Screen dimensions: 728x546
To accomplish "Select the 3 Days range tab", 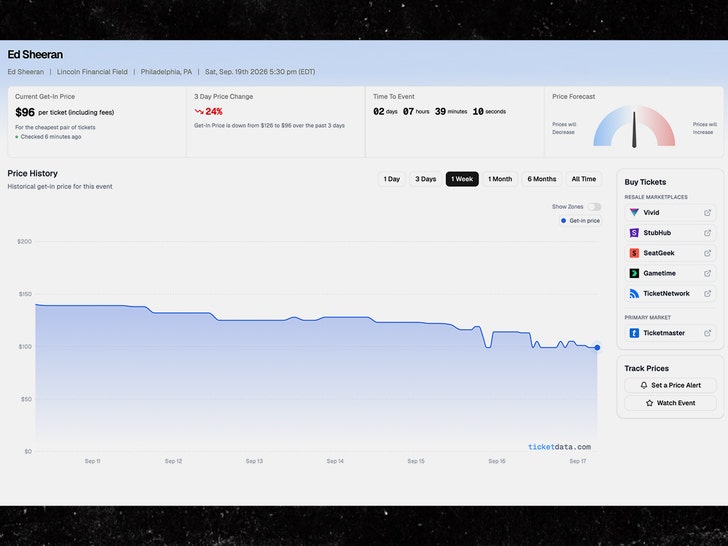I will 425,179.
